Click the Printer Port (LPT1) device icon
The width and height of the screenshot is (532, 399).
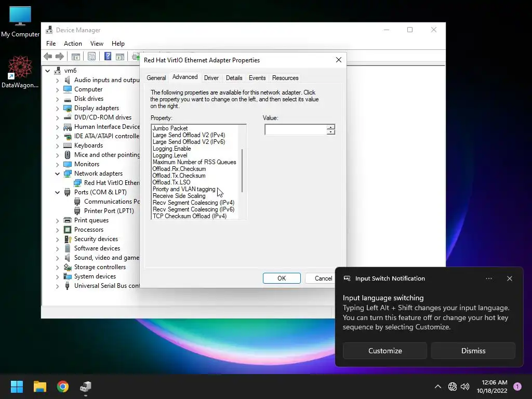tap(77, 211)
